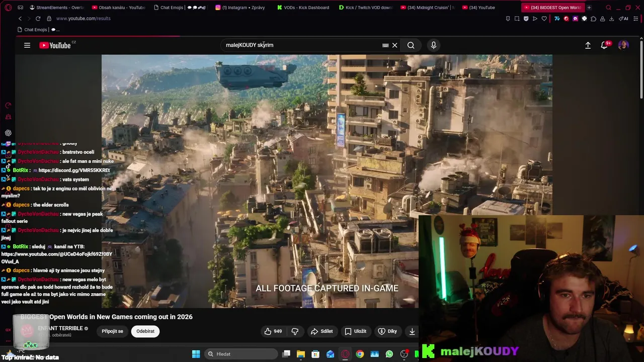Open Task View from the taskbar
Viewport: 644px width, 362px height.
pos(286,354)
